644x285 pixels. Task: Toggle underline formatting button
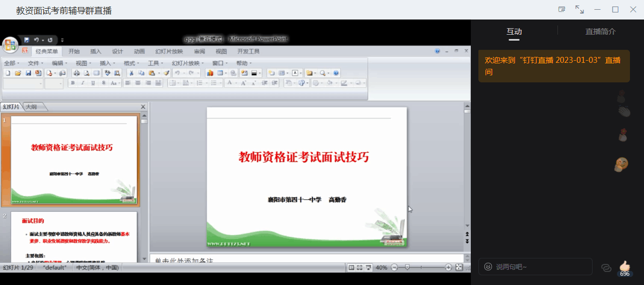[x=93, y=83]
